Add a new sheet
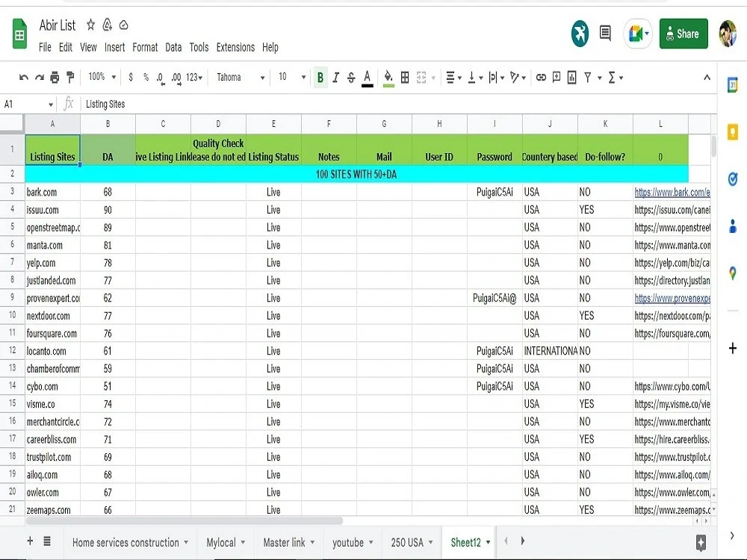747x560 pixels. coord(30,541)
